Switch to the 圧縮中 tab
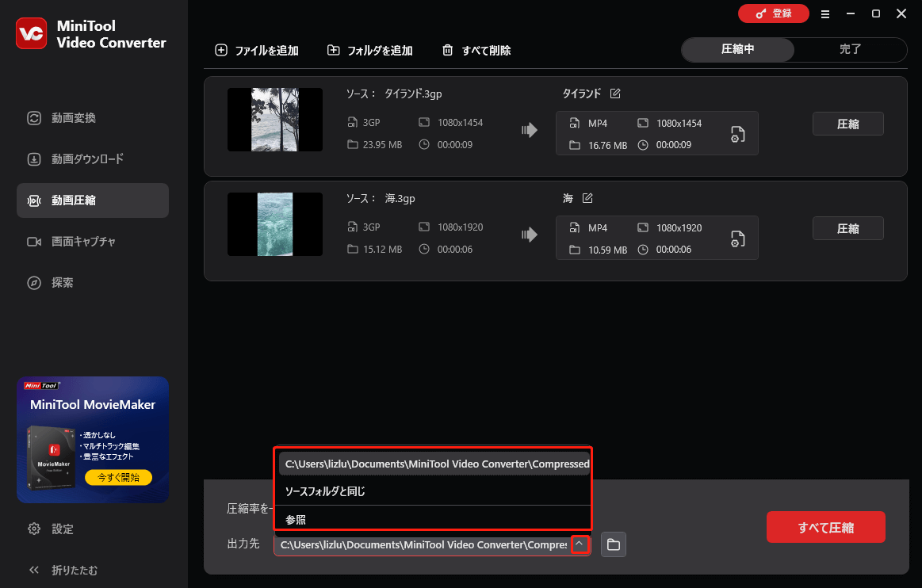Image resolution: width=922 pixels, height=588 pixels. (x=737, y=49)
